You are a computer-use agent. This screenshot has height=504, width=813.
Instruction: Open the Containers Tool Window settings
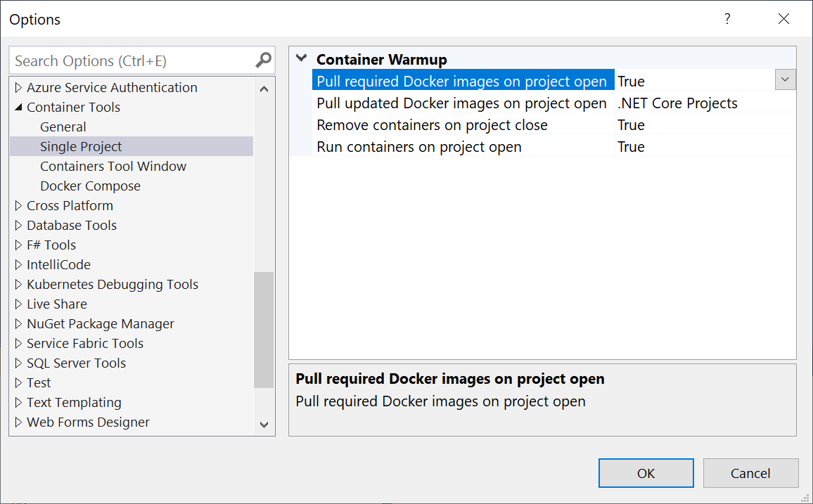(x=113, y=166)
